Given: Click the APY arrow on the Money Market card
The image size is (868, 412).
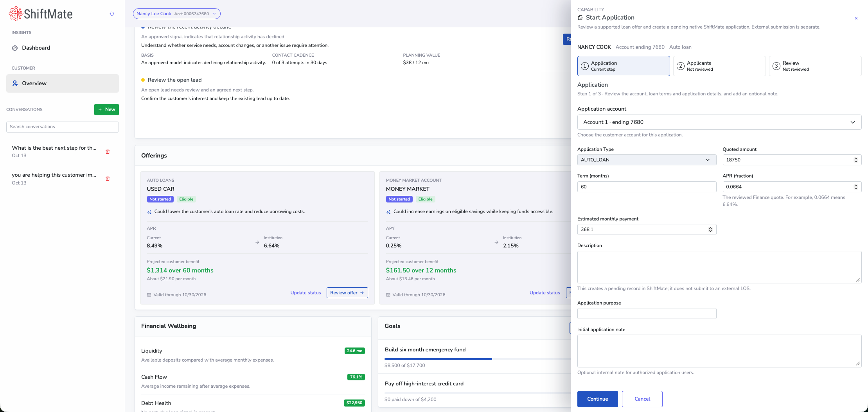Looking at the screenshot, I should [496, 242].
